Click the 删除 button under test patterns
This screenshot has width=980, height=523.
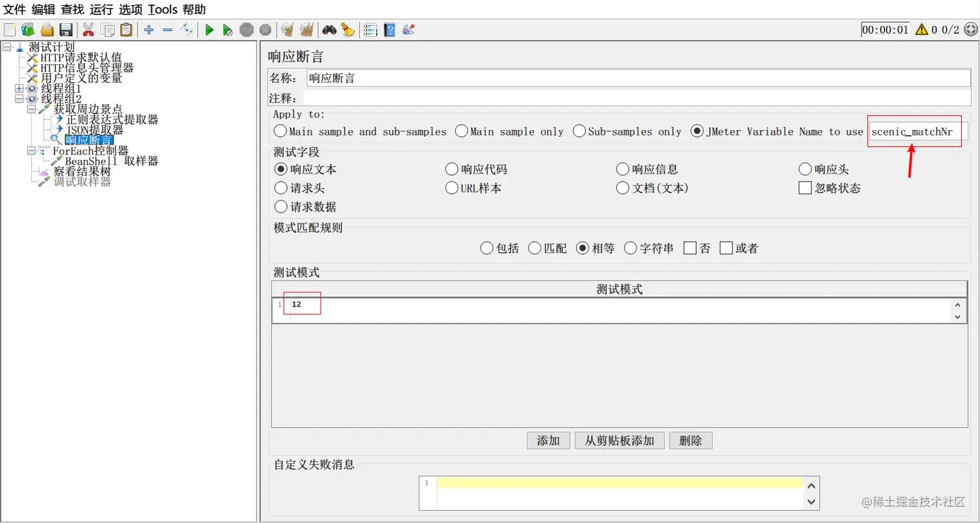pyautogui.click(x=690, y=440)
